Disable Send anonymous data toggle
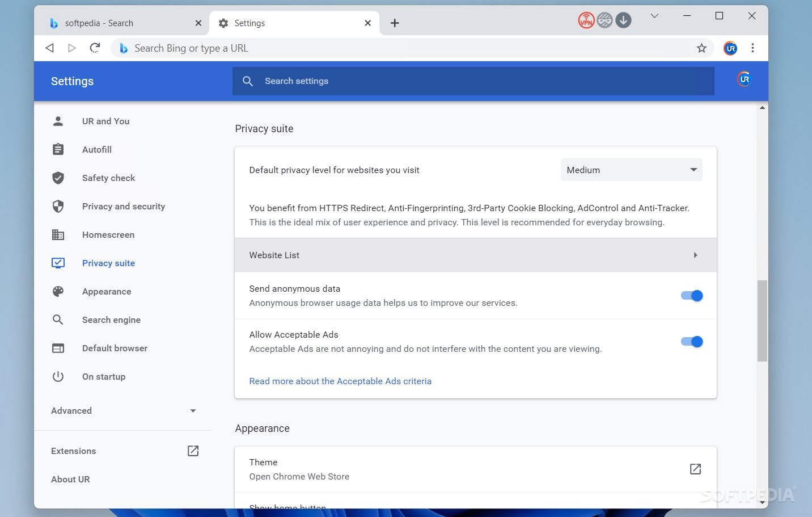812x517 pixels. (692, 296)
